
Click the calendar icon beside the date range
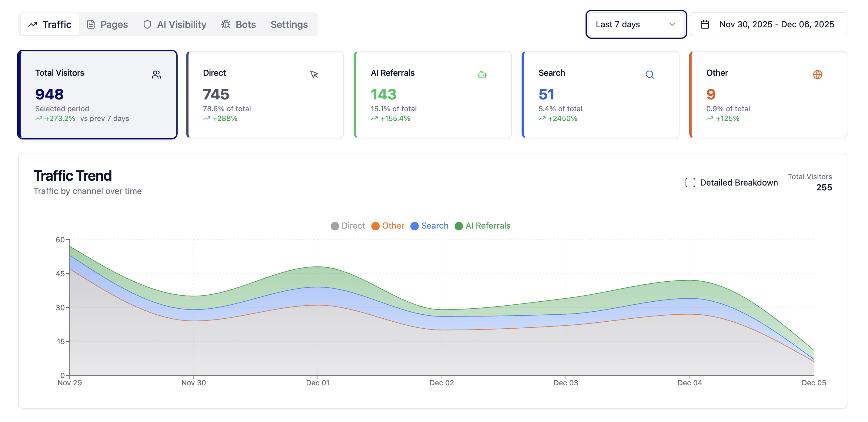coord(705,24)
